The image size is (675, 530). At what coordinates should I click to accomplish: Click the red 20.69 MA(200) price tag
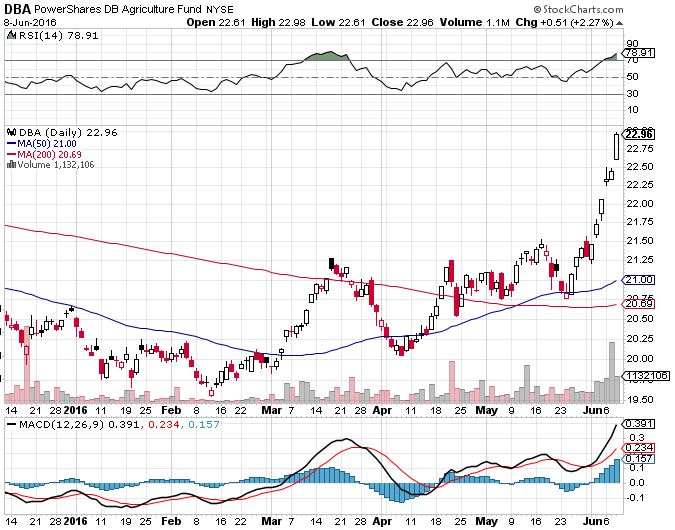639,304
